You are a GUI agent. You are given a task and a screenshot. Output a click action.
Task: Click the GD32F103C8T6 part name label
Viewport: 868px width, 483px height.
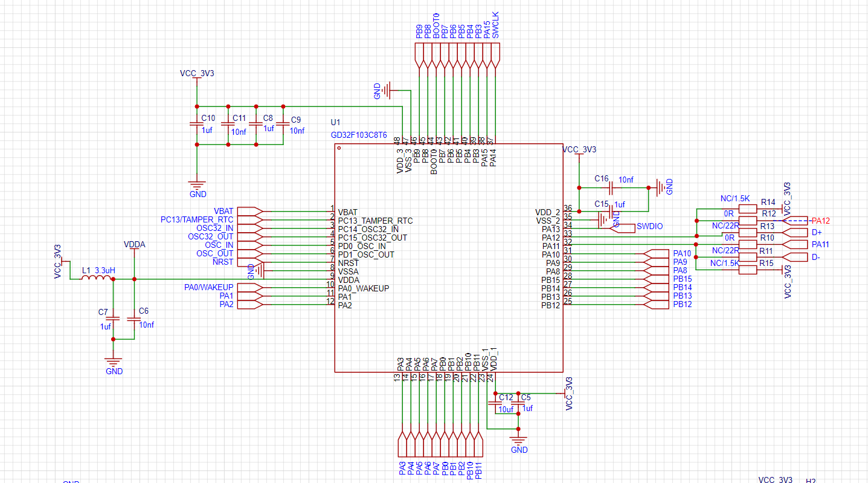pyautogui.click(x=358, y=135)
